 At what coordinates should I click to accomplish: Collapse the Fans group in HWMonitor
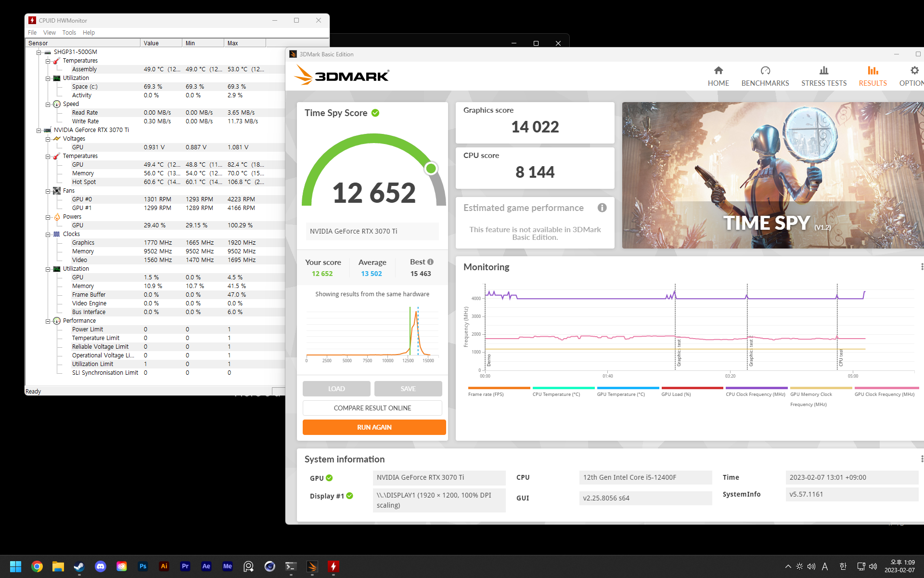coord(48,191)
